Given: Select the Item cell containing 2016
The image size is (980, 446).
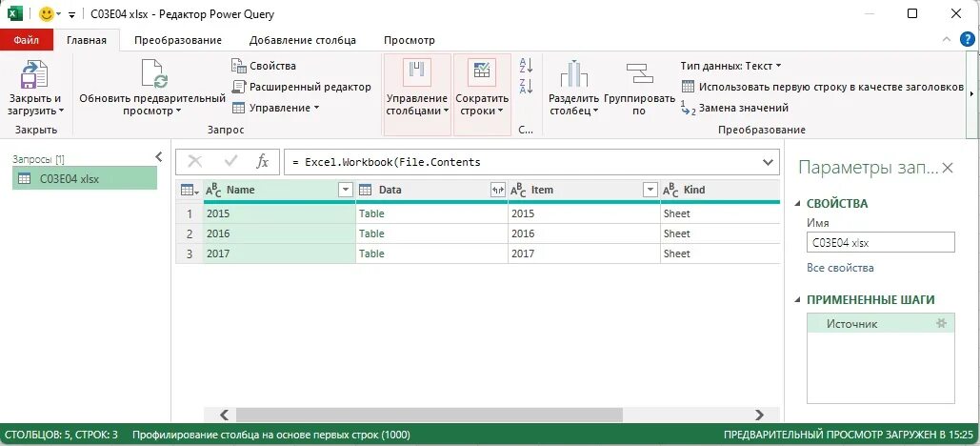Looking at the screenshot, I should tap(584, 233).
